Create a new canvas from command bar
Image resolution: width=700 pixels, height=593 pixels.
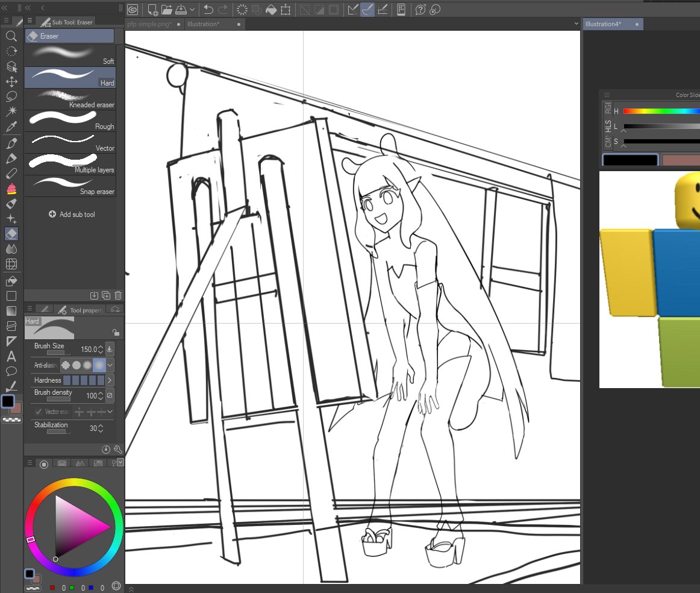tap(152, 10)
